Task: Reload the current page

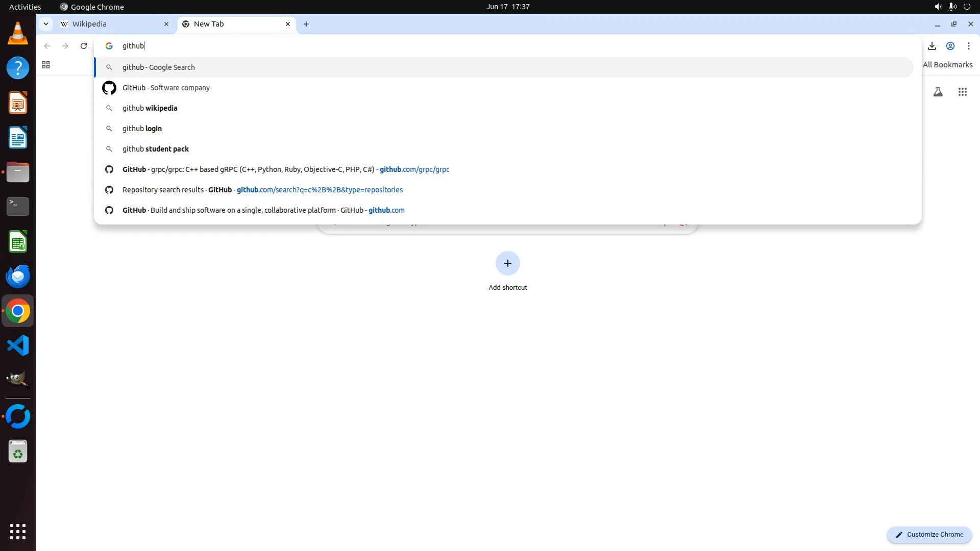Action: point(84,46)
